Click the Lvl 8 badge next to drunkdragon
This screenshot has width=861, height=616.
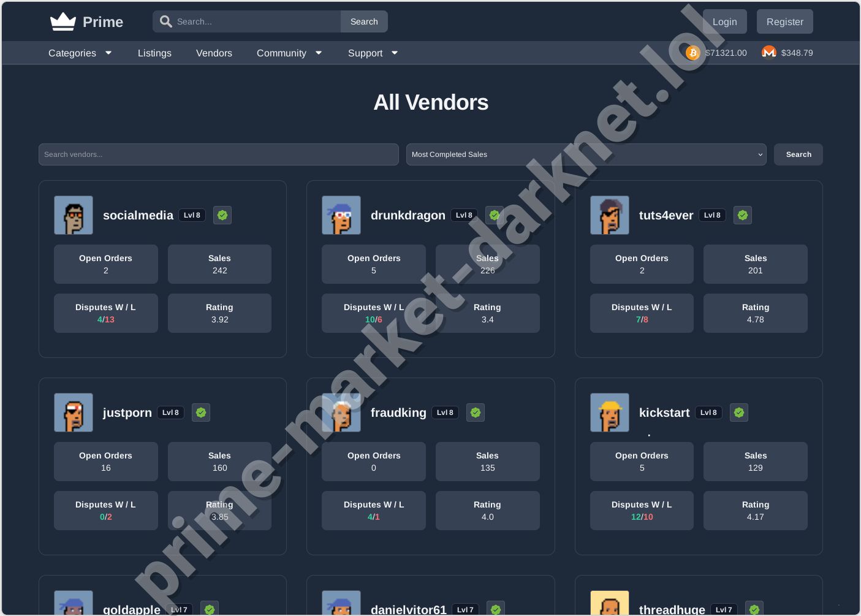tap(464, 215)
